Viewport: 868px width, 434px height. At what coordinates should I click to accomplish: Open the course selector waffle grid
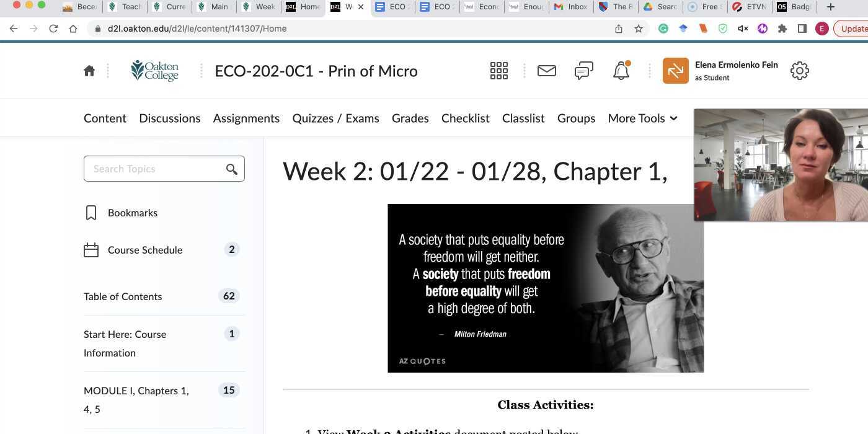click(498, 70)
